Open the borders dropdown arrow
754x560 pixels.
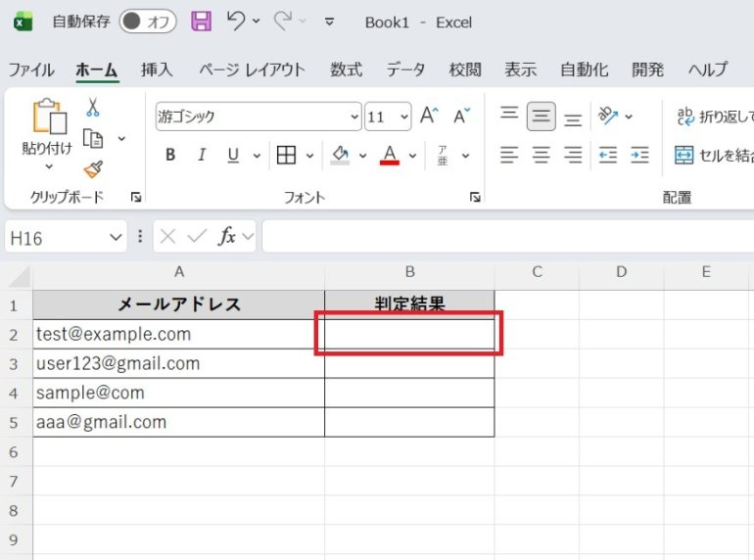pyautogui.click(x=309, y=156)
